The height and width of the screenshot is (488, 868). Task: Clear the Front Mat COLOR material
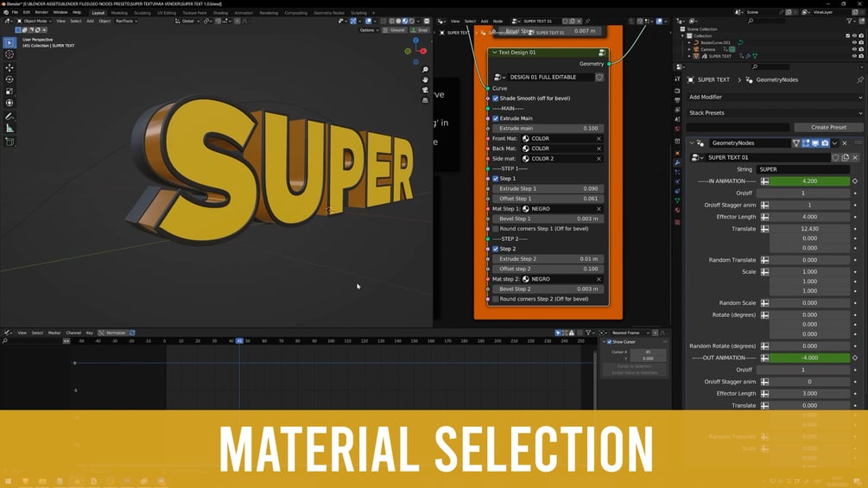[x=599, y=138]
